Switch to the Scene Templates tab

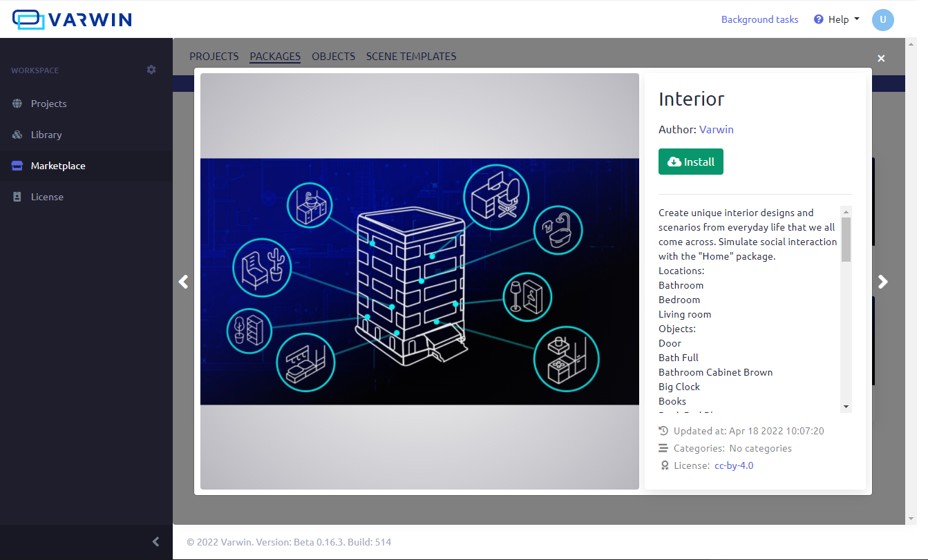click(411, 57)
